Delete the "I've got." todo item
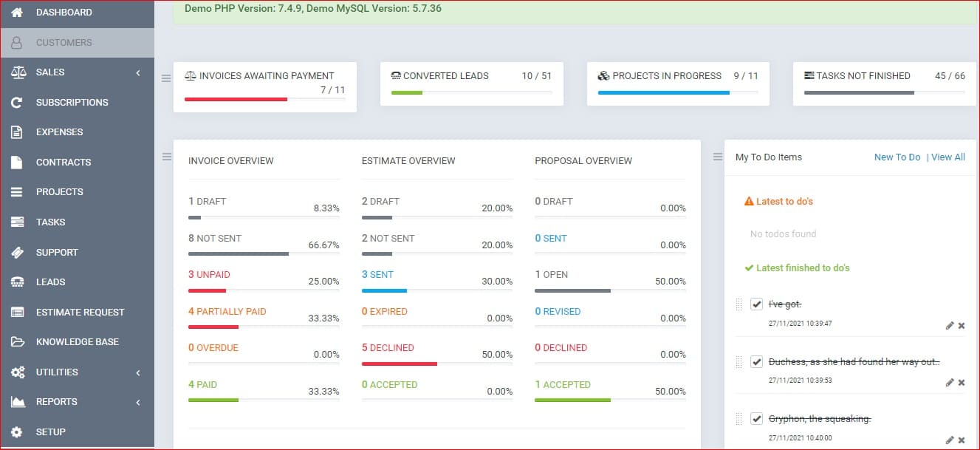 pyautogui.click(x=962, y=326)
